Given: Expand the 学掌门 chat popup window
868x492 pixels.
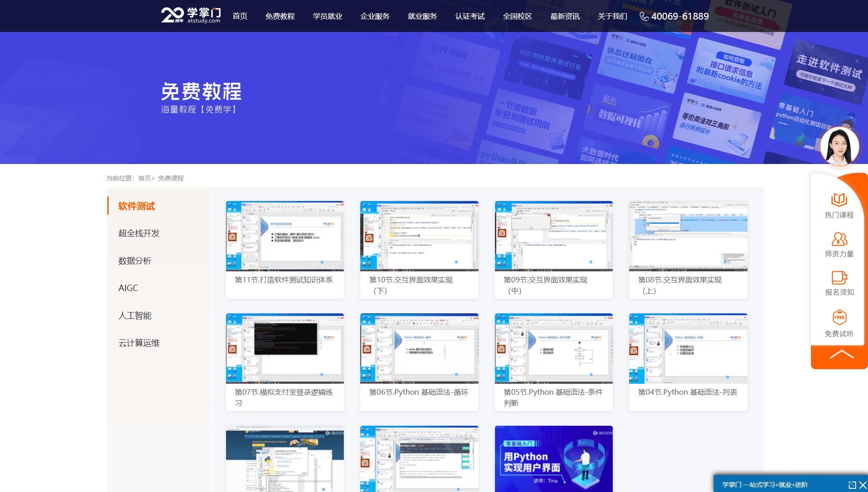Looking at the screenshot, I should pos(852,485).
